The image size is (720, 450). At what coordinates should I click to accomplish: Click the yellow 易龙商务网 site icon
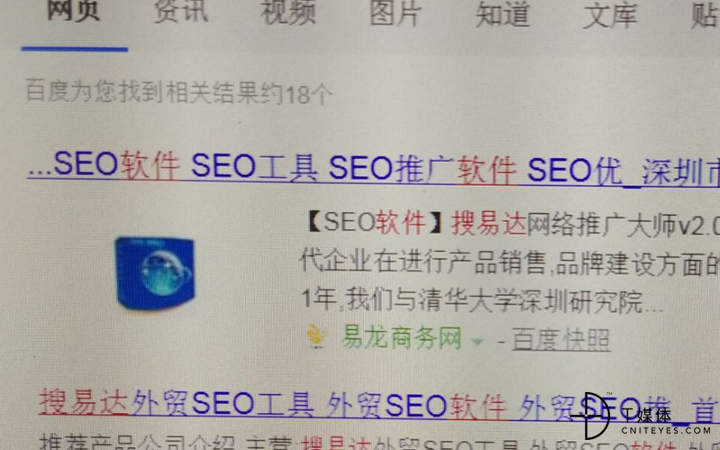pyautogui.click(x=316, y=336)
